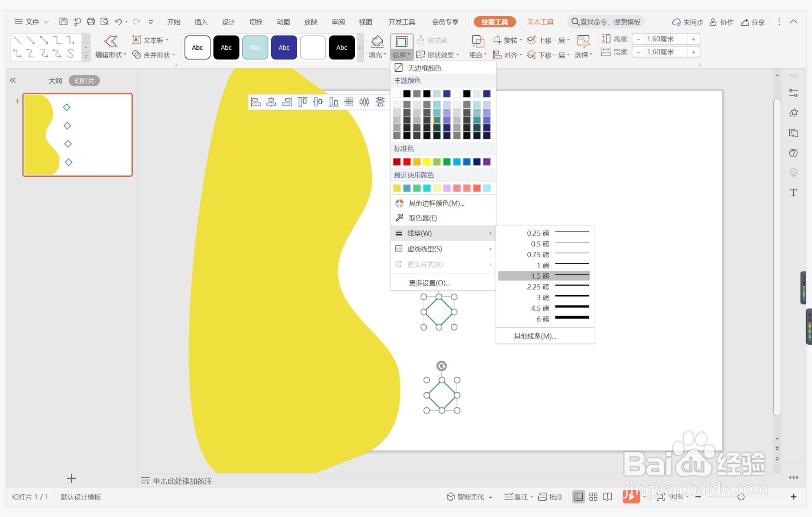Toggle reading view icon in status bar
The width and height of the screenshot is (812, 517).
point(608,497)
